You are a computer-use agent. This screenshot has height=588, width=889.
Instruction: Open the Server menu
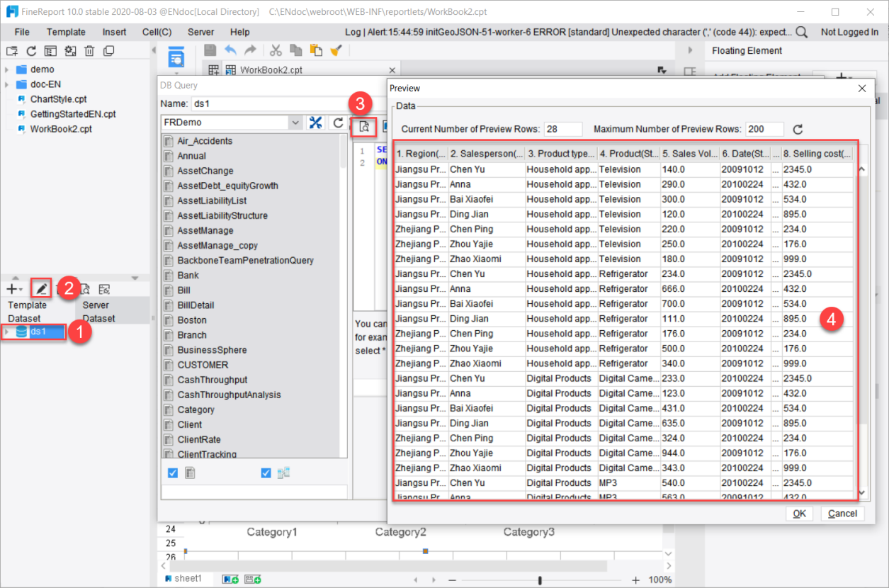point(200,32)
